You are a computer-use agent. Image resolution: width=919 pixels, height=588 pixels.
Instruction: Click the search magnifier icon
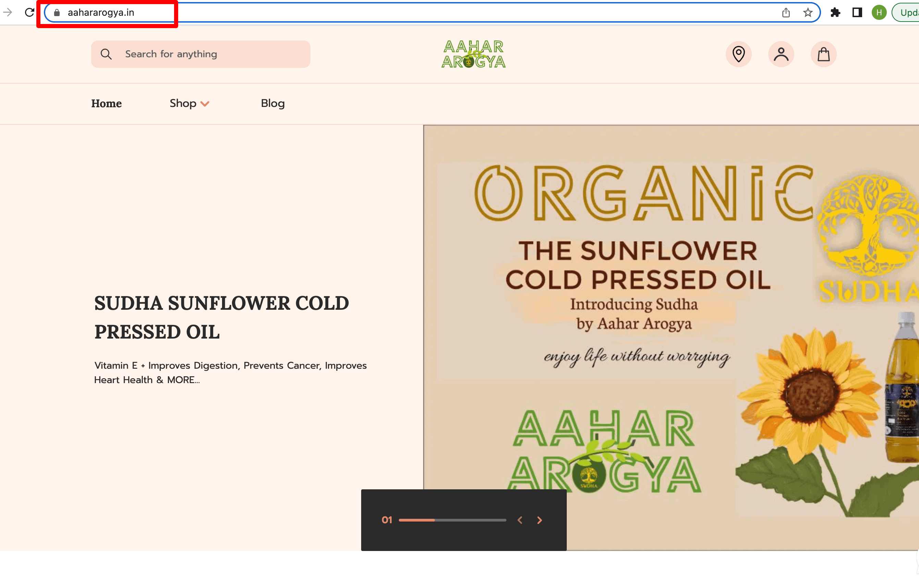[x=106, y=54]
